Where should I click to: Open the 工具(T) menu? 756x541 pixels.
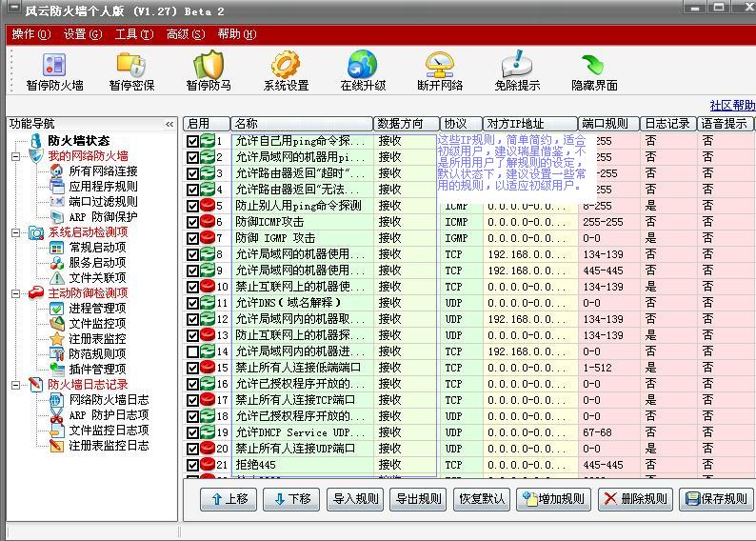(134, 34)
